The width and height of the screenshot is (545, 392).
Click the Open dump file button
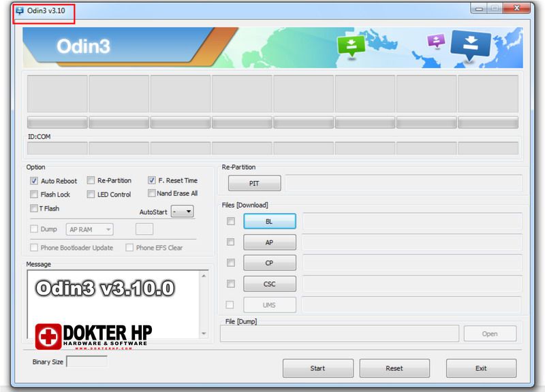click(x=490, y=333)
